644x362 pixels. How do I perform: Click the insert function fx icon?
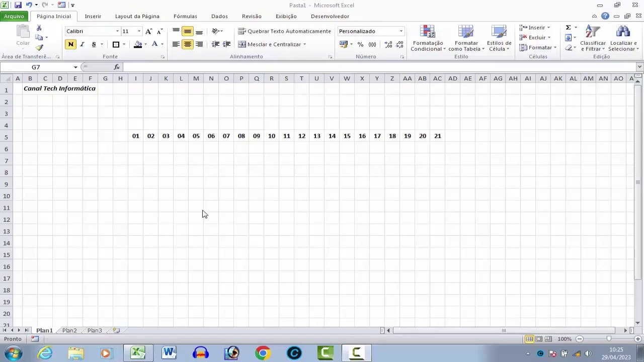point(117,67)
